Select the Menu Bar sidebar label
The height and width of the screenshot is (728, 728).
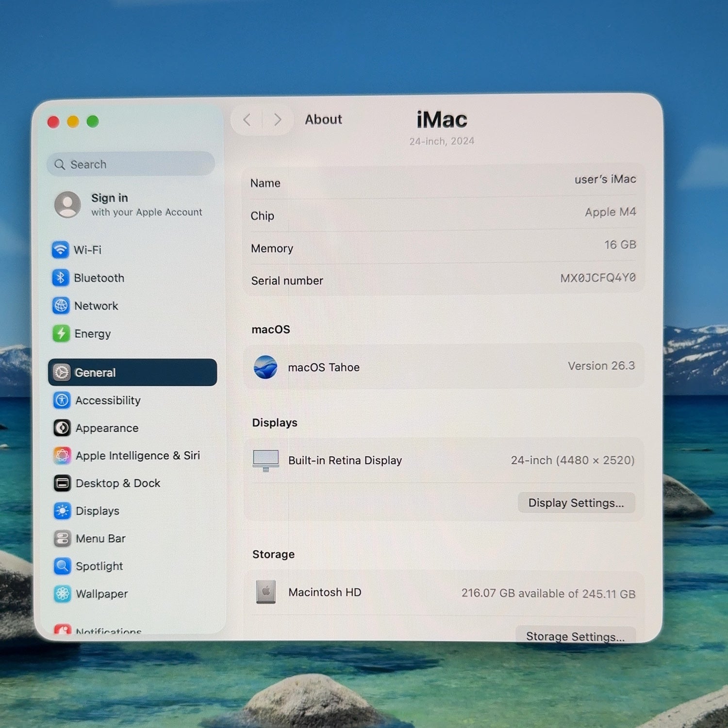(100, 539)
